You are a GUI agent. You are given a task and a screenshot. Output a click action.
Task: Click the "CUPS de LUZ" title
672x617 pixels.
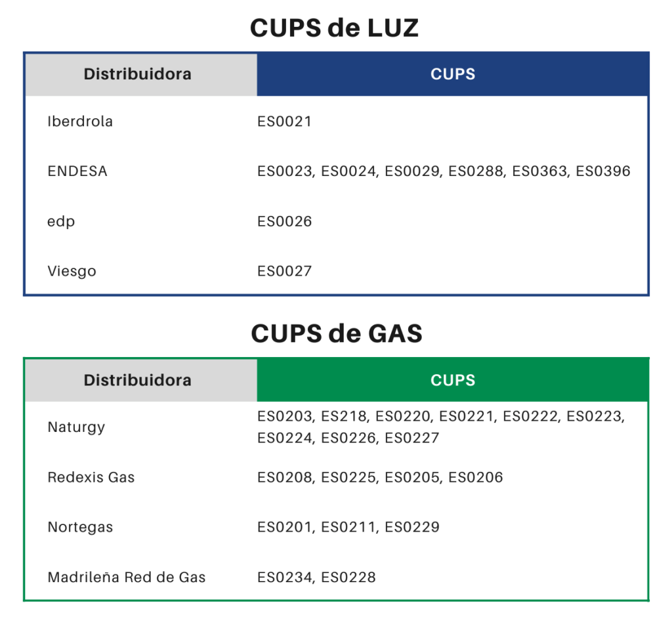coord(335,28)
